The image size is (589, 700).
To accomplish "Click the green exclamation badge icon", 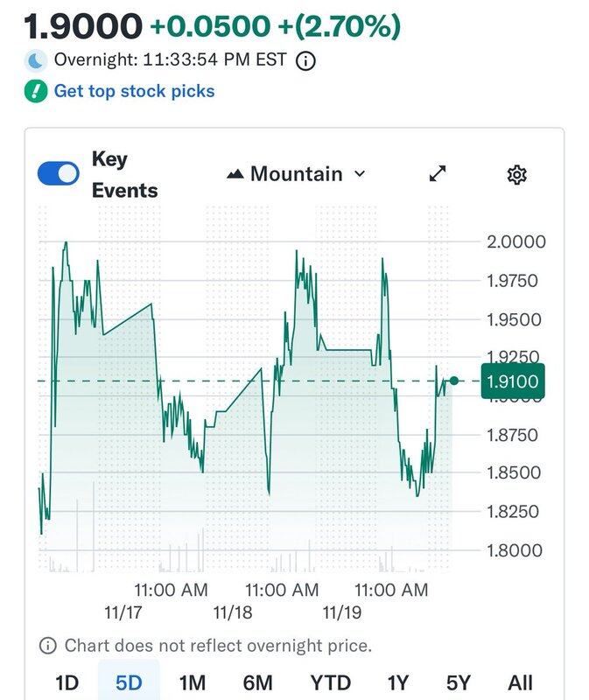I will [36, 91].
